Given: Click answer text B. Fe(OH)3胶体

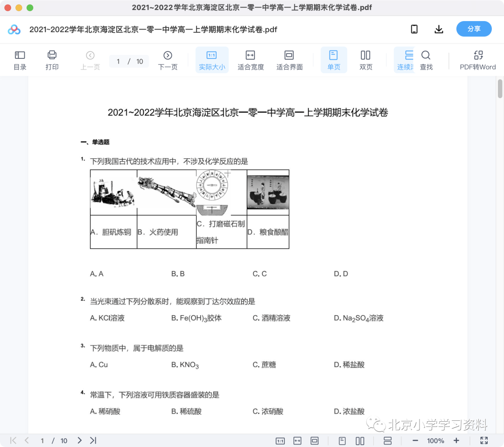Looking at the screenshot, I should pos(196,318).
